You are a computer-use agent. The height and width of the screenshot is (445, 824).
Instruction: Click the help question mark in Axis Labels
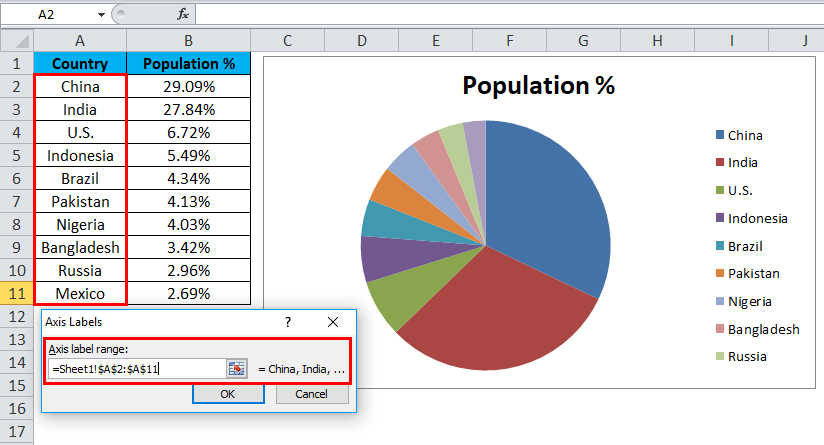click(288, 322)
